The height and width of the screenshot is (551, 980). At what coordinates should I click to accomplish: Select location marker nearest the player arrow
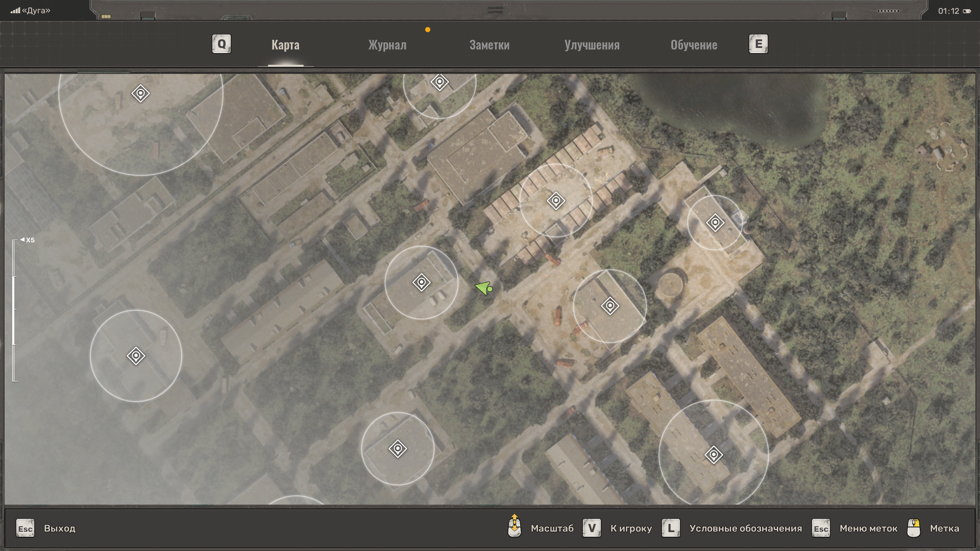point(422,282)
